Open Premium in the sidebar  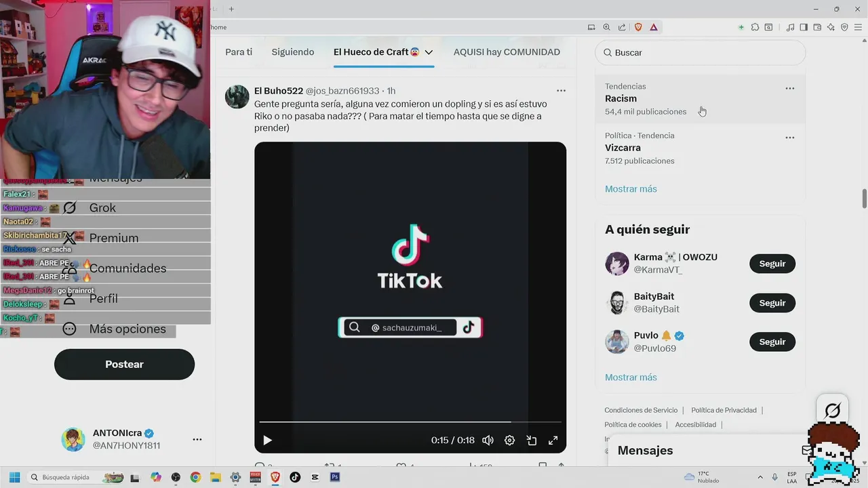pyautogui.click(x=100, y=238)
